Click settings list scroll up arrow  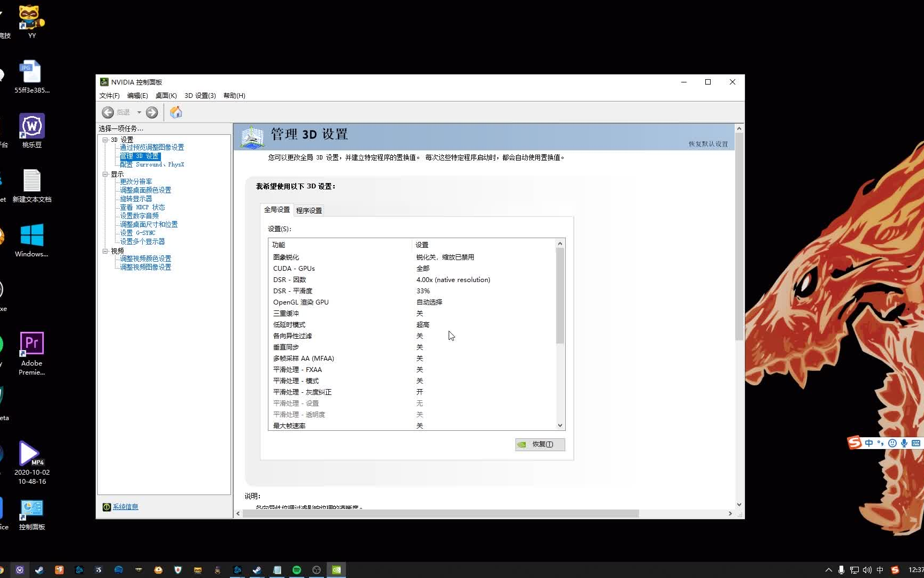(x=560, y=244)
